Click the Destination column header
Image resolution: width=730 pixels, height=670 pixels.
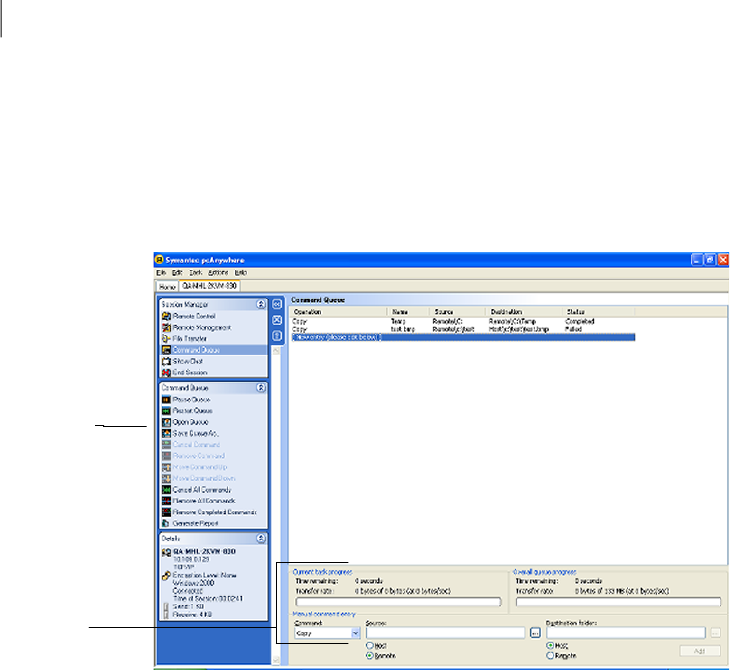[x=524, y=312]
